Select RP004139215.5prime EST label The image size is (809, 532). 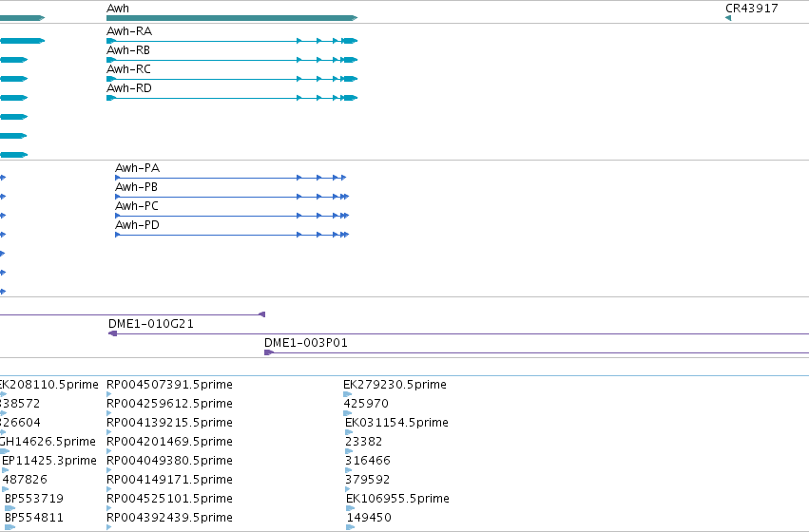(x=169, y=423)
